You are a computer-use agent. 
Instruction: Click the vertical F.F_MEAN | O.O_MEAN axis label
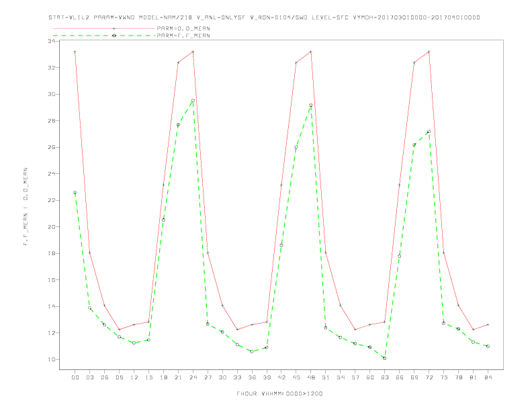coord(26,207)
